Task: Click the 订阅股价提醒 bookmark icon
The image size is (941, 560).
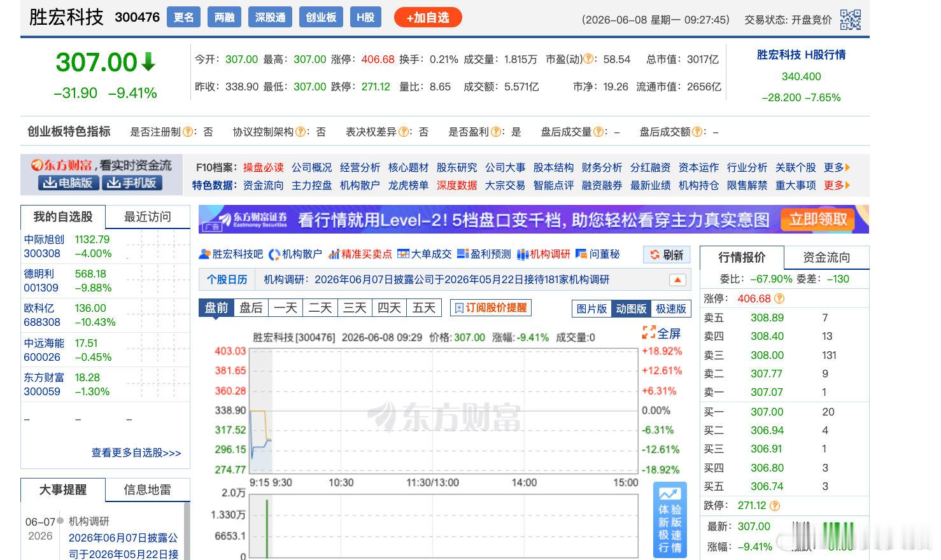Action: click(x=458, y=308)
